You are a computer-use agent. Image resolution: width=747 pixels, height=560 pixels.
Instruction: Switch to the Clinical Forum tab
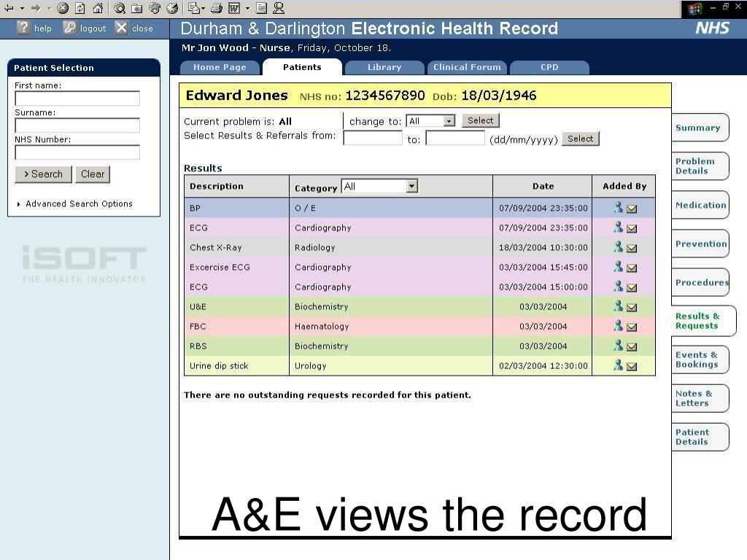(467, 68)
